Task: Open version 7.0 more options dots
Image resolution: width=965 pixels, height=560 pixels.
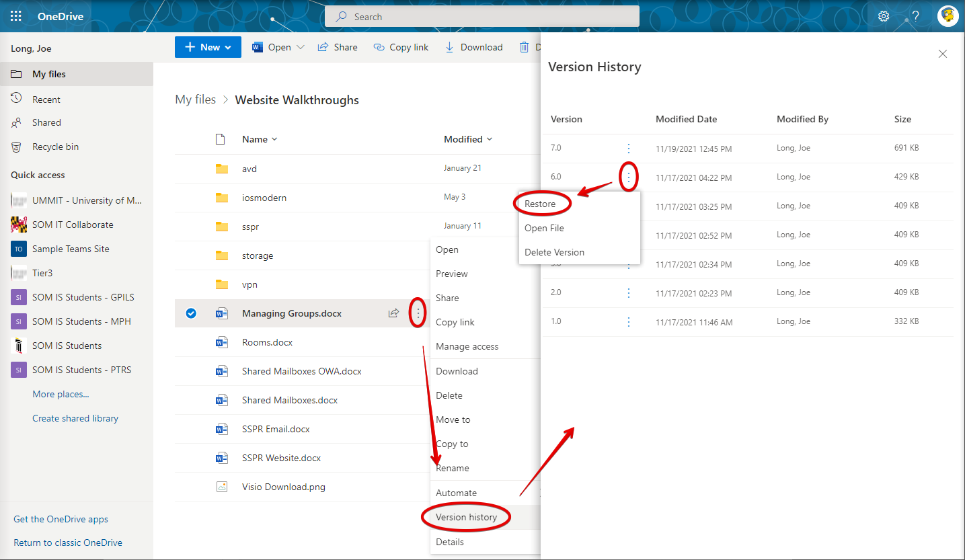Action: pyautogui.click(x=629, y=148)
